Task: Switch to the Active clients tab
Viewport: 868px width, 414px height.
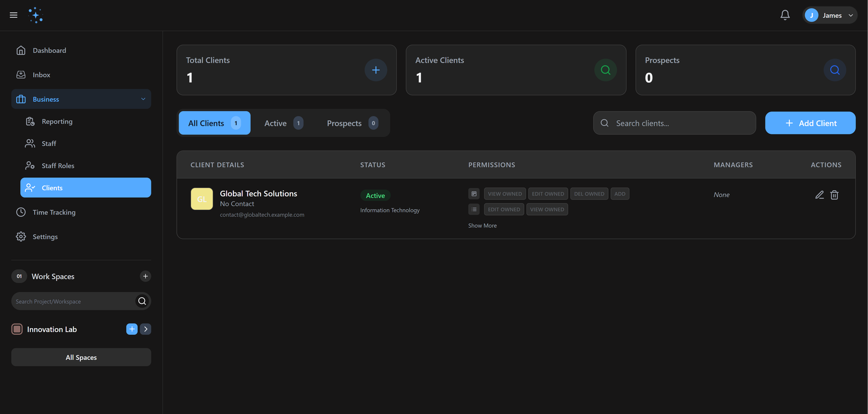Action: tap(283, 123)
